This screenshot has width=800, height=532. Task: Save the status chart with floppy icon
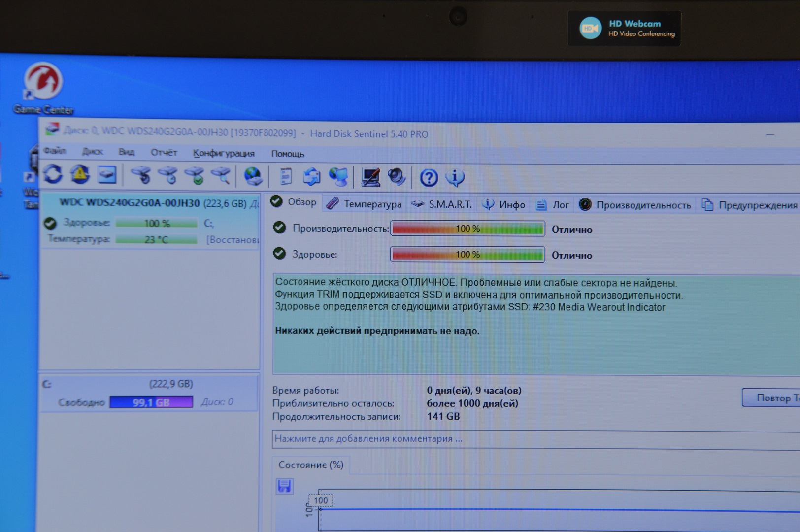(284, 486)
